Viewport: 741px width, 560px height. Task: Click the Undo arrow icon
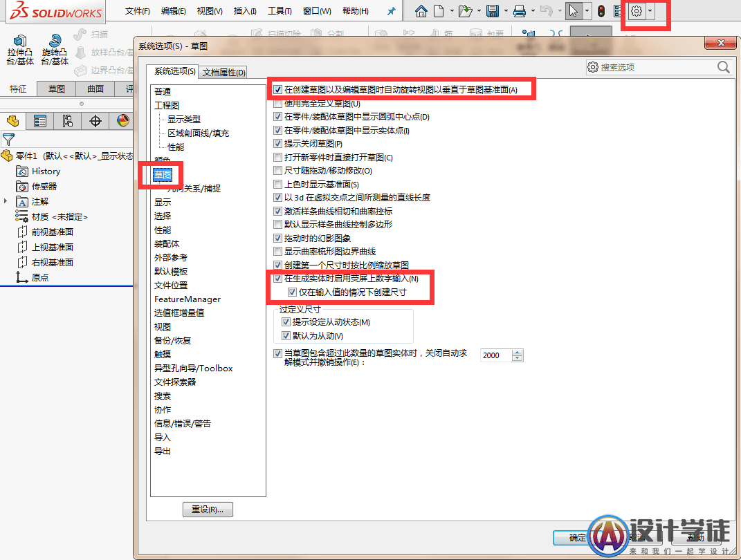tap(546, 11)
